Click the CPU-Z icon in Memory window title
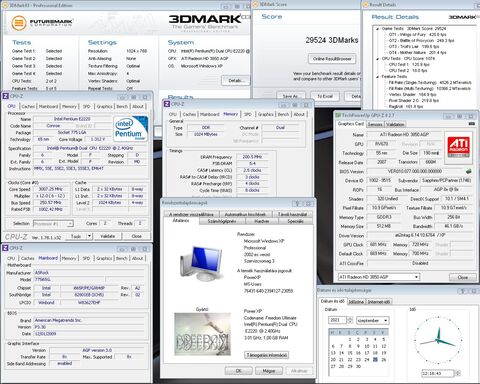Viewport: 480px width, 384px height. [x=167, y=104]
